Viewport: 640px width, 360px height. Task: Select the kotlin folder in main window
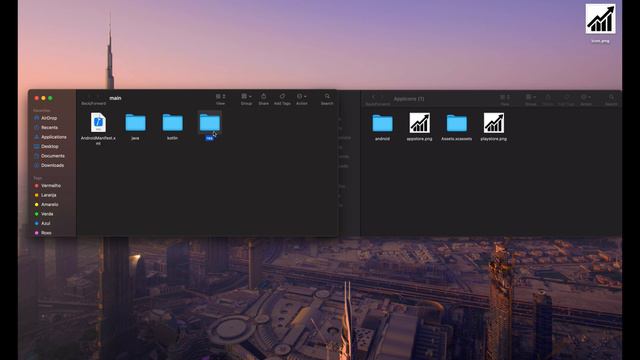pos(172,127)
